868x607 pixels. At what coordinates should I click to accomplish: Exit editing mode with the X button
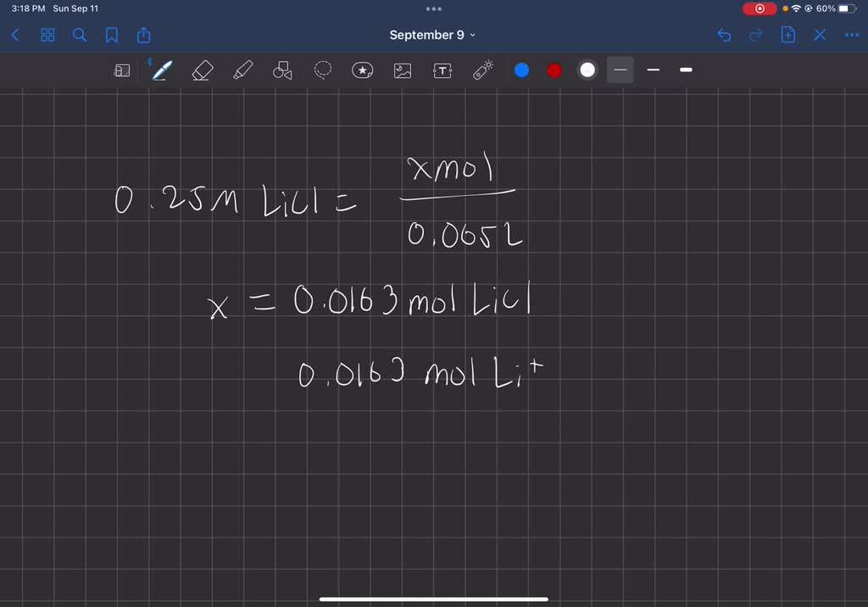coord(818,35)
